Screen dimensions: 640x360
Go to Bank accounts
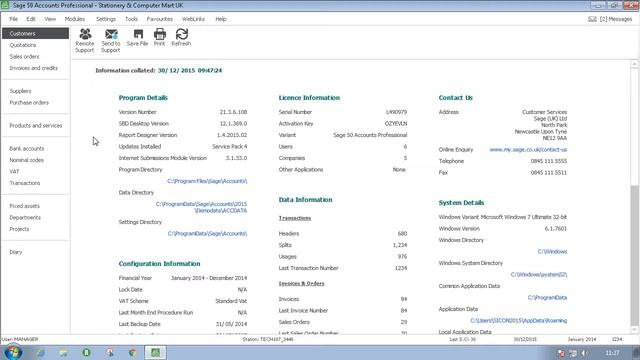coord(27,149)
